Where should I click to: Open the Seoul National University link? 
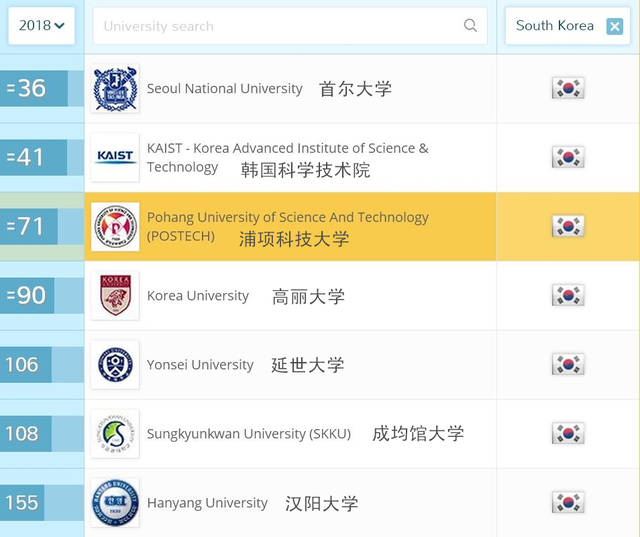point(224,89)
